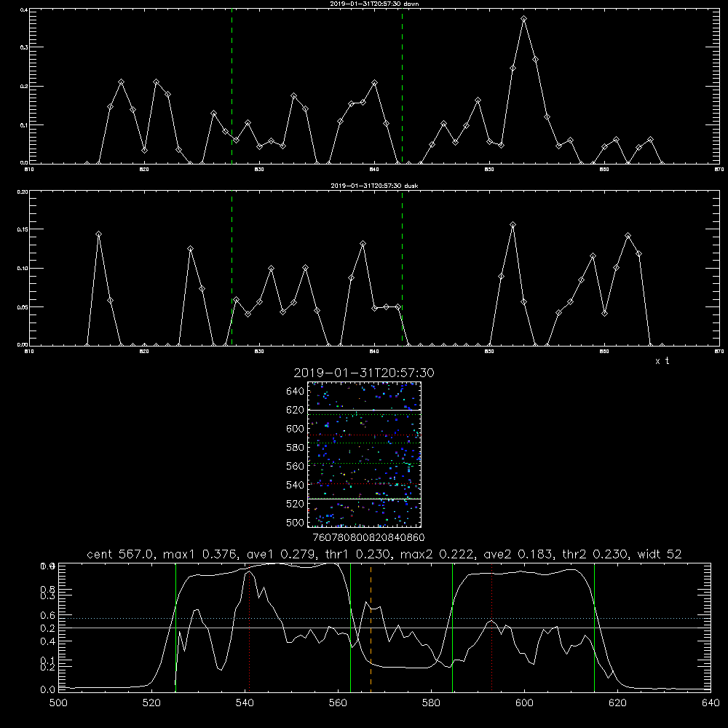Image resolution: width=728 pixels, height=728 pixels.
Task: Select the scatter image thumbnail in the center
Action: click(x=364, y=454)
